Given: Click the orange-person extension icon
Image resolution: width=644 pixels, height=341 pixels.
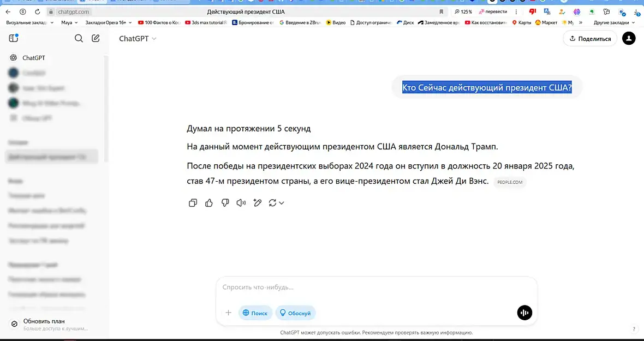Looking at the screenshot, I should point(562,12).
